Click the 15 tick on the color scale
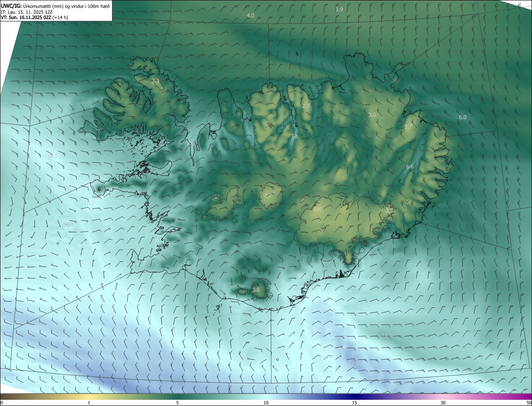Viewport: 532px width, 406px height. click(x=355, y=403)
